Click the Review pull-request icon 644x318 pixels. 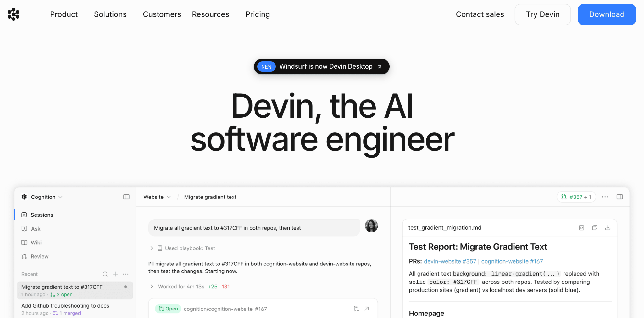tap(24, 256)
